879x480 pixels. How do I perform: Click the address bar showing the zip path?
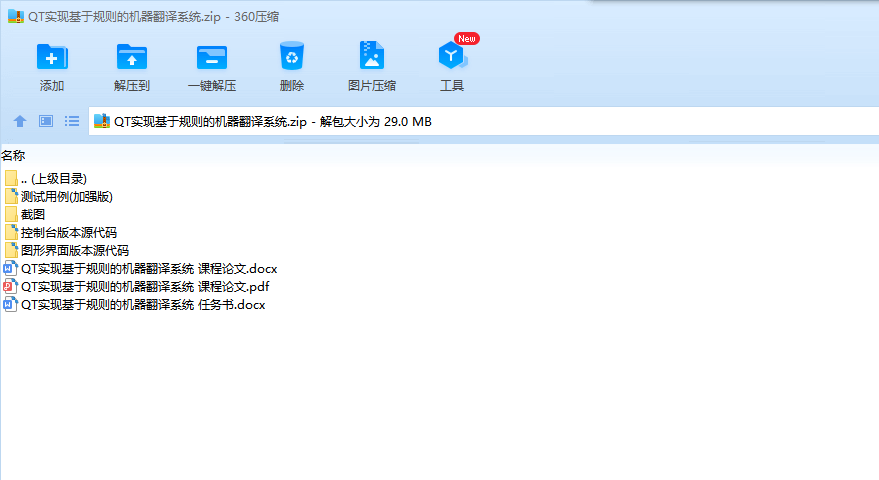pos(483,121)
